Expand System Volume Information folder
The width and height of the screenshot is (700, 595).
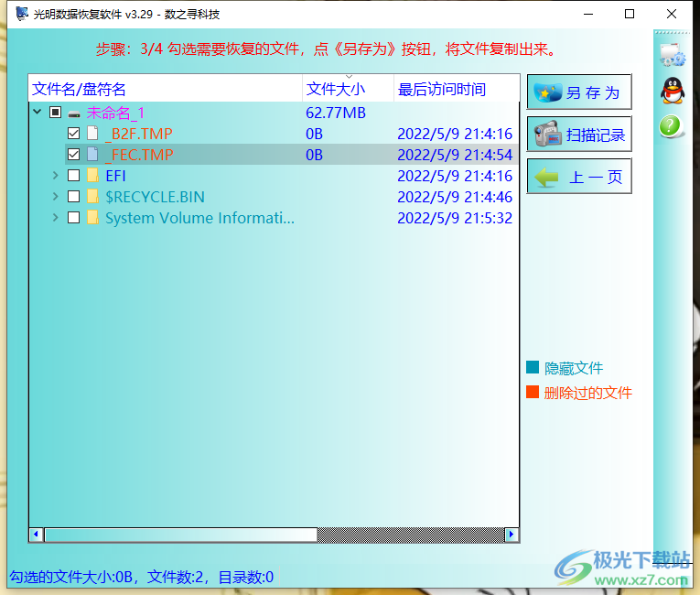(x=55, y=217)
